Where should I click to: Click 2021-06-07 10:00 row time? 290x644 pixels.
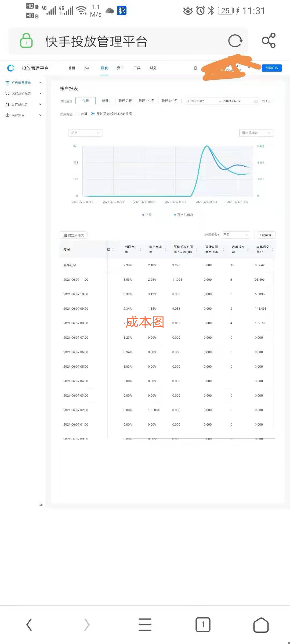[x=76, y=294]
